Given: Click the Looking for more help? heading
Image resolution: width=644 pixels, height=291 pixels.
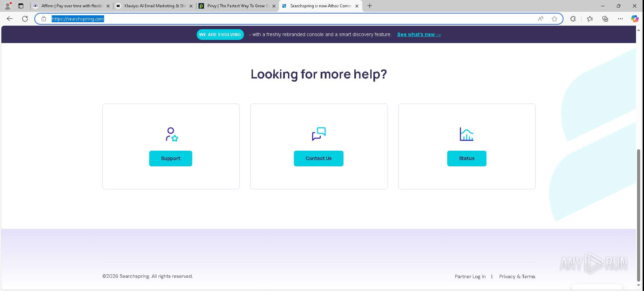Looking at the screenshot, I should (x=319, y=74).
